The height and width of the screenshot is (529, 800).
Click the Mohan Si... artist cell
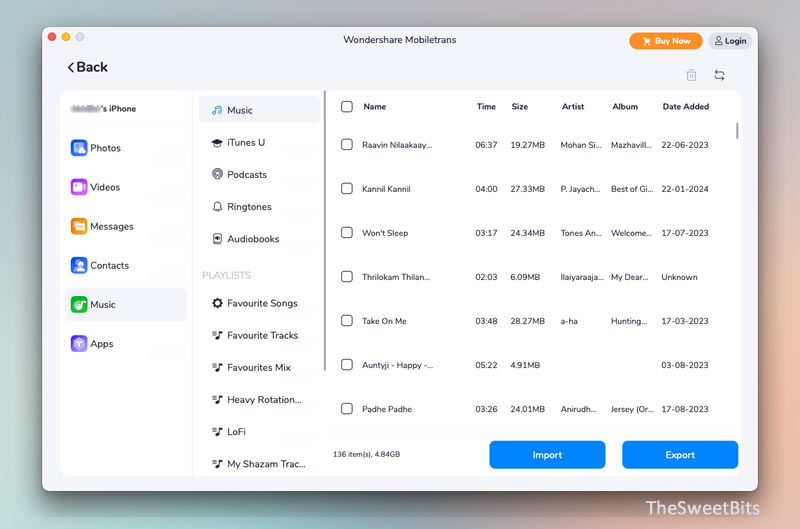pyautogui.click(x=581, y=145)
